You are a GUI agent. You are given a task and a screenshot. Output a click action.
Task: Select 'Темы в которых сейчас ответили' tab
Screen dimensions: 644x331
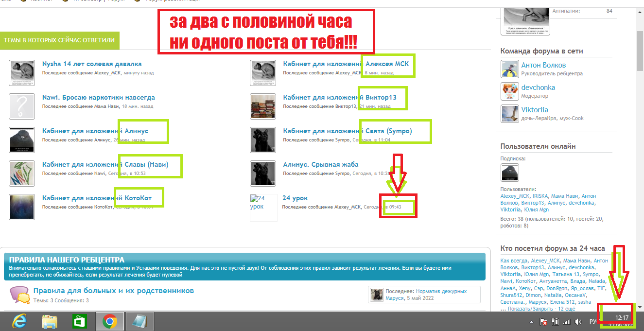(x=59, y=41)
